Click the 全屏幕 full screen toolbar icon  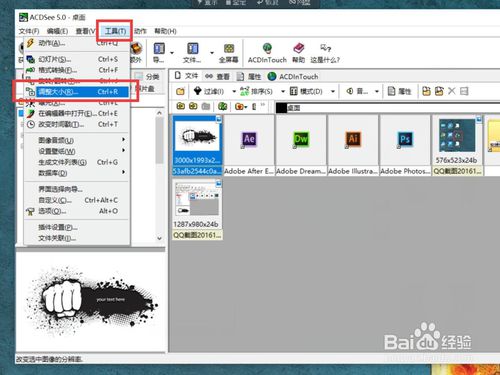pos(229,53)
